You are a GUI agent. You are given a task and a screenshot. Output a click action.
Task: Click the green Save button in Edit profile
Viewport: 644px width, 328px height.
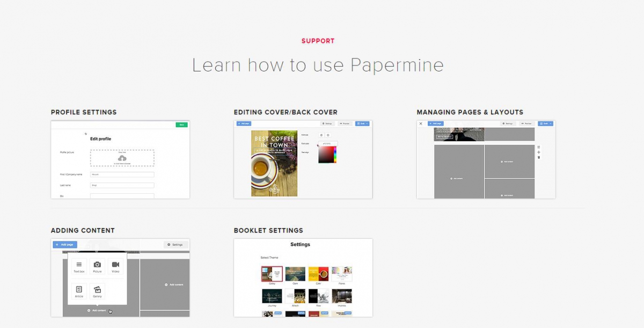[x=181, y=125]
